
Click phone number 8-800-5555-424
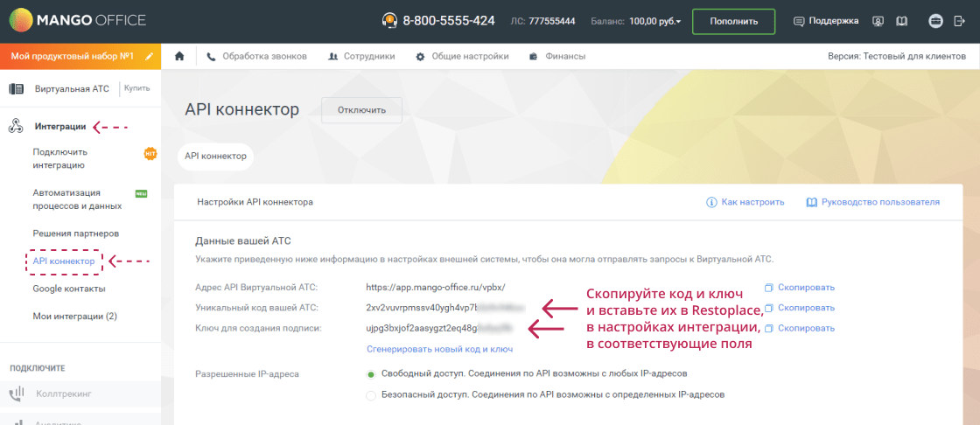coord(449,21)
